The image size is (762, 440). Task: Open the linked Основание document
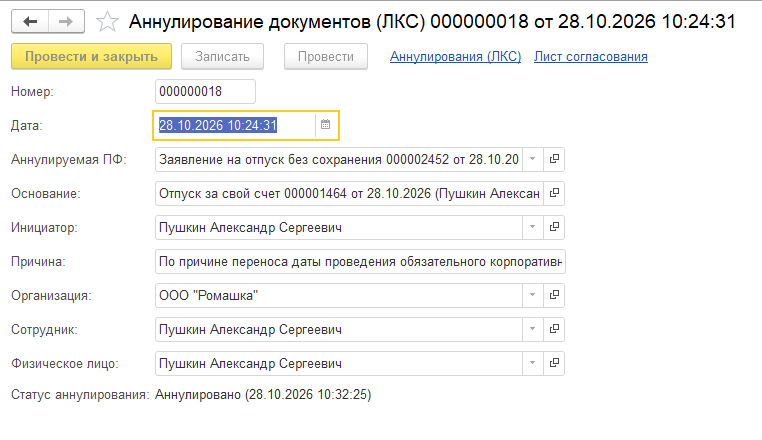[554, 193]
